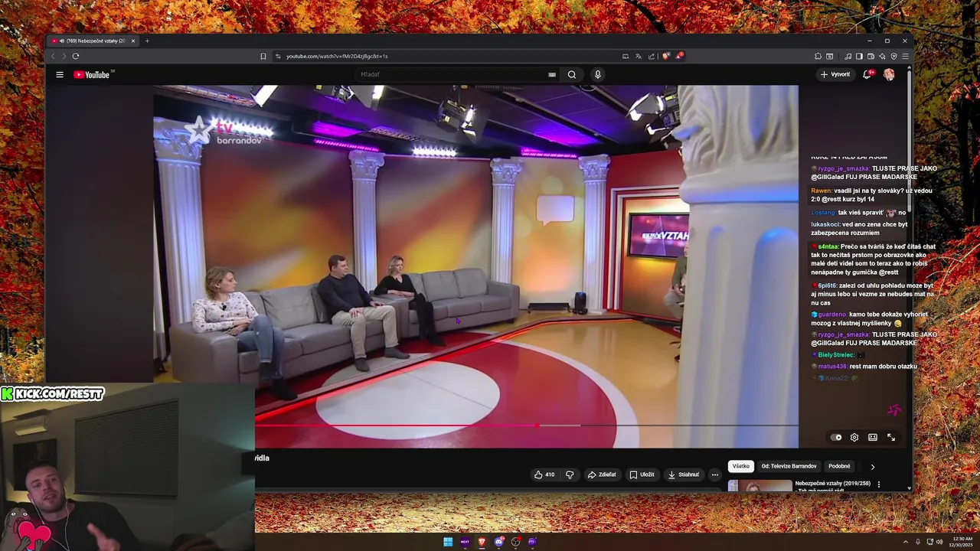
Task: Open the player settings gear
Action: pyautogui.click(x=854, y=437)
